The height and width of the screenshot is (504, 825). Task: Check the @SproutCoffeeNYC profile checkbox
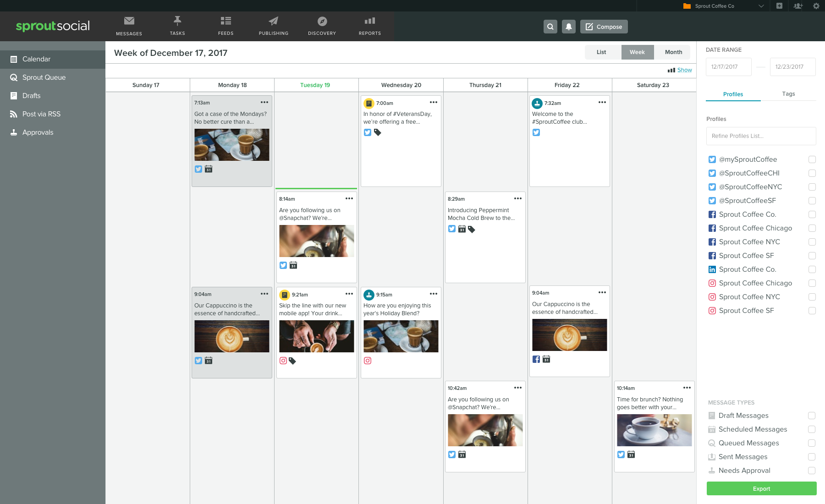coord(812,187)
